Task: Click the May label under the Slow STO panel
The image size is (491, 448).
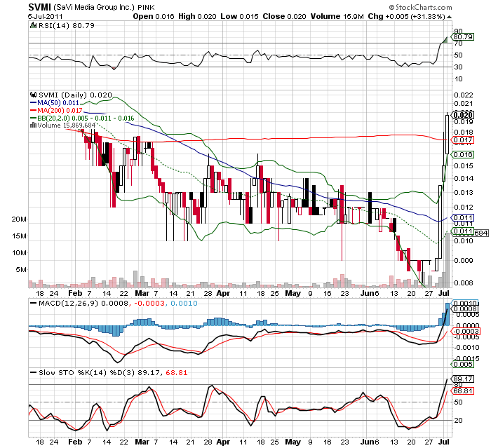Action: click(x=292, y=442)
